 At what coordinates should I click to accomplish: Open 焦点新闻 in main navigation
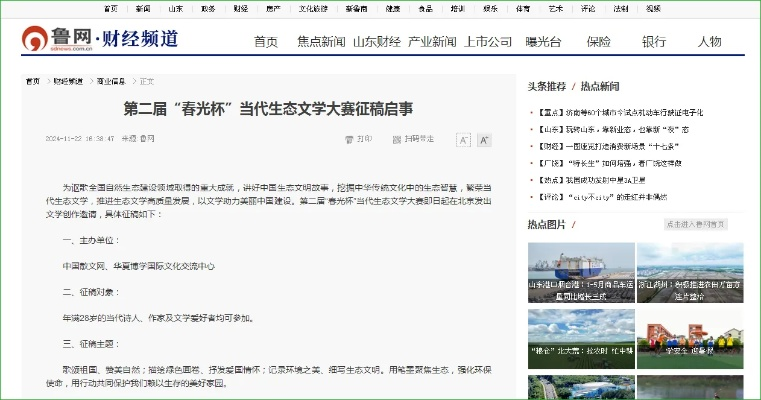tap(321, 42)
